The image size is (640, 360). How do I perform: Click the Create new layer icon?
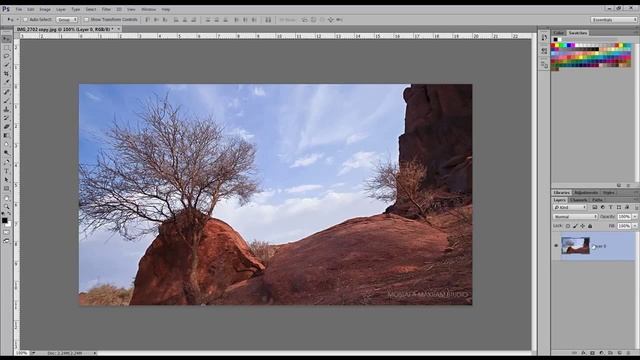tap(619, 353)
